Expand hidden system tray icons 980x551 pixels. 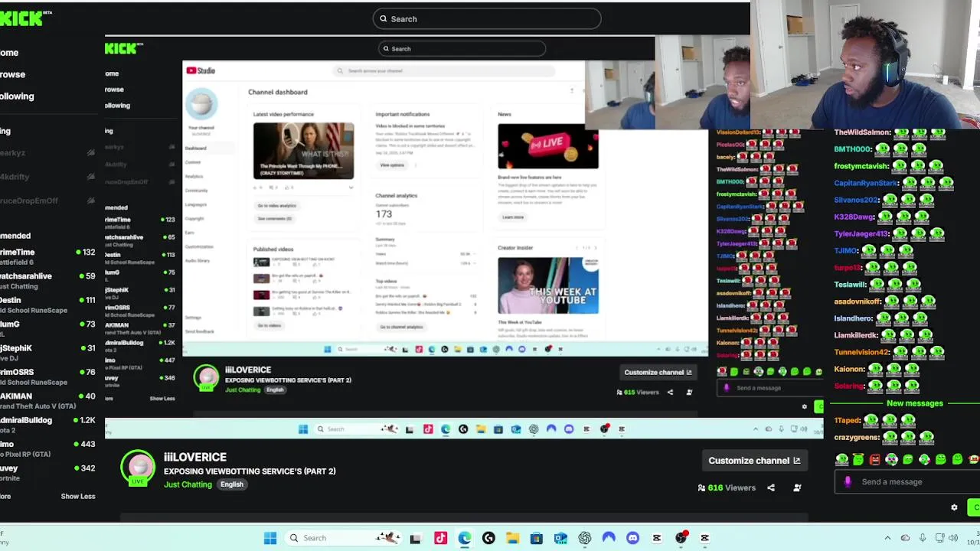[x=887, y=538]
